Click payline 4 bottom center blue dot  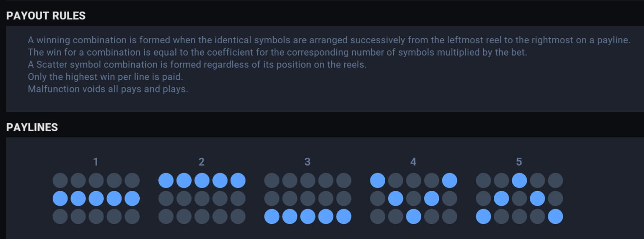point(413,217)
